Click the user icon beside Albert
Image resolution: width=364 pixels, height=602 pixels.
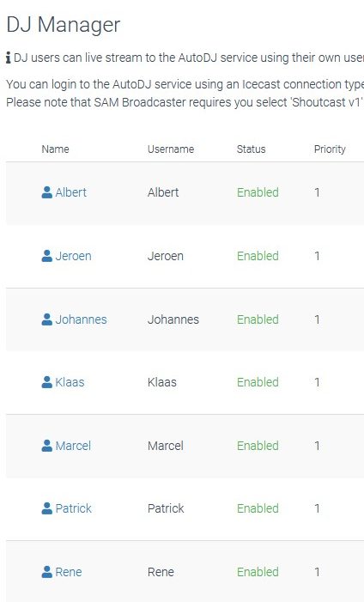pyautogui.click(x=47, y=192)
